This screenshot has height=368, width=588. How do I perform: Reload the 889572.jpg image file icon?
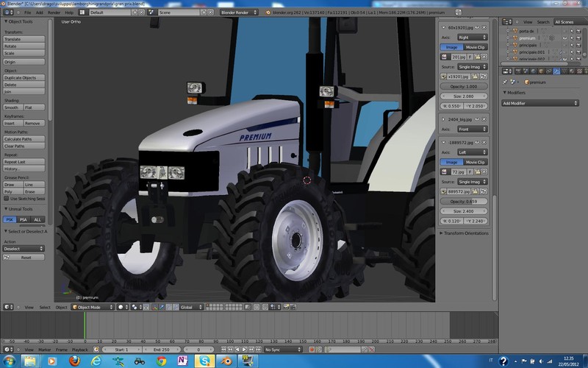click(484, 191)
